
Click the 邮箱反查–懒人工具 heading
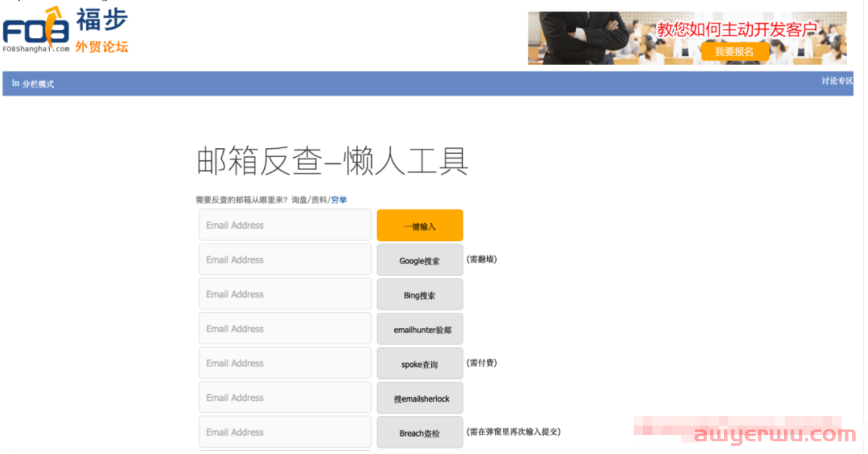pyautogui.click(x=333, y=161)
